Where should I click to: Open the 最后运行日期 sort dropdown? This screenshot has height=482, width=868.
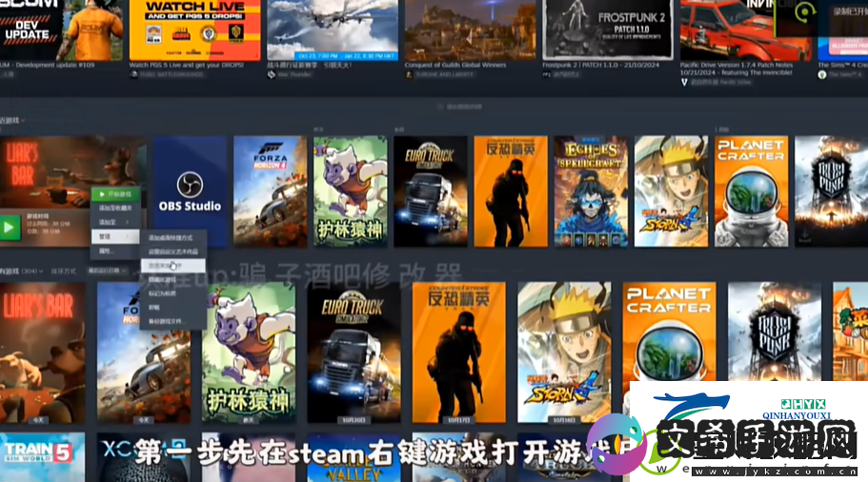[107, 271]
